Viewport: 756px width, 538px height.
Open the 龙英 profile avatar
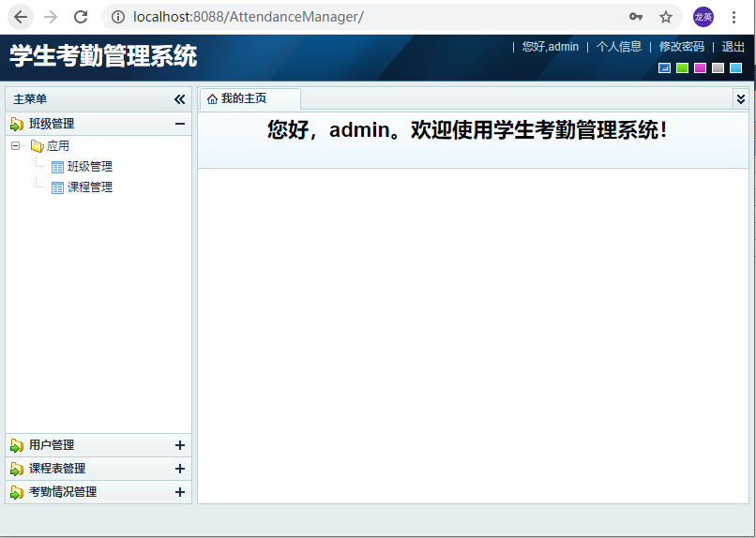point(703,17)
